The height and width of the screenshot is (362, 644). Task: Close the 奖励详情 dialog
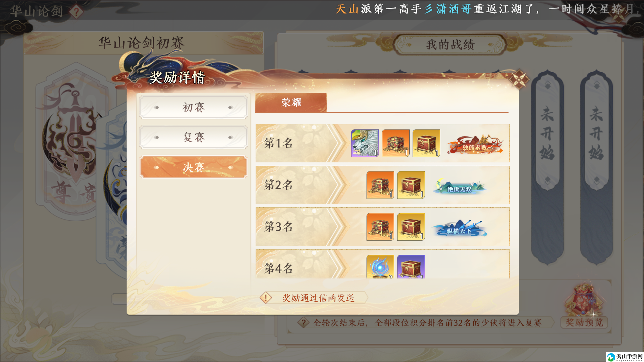(519, 79)
